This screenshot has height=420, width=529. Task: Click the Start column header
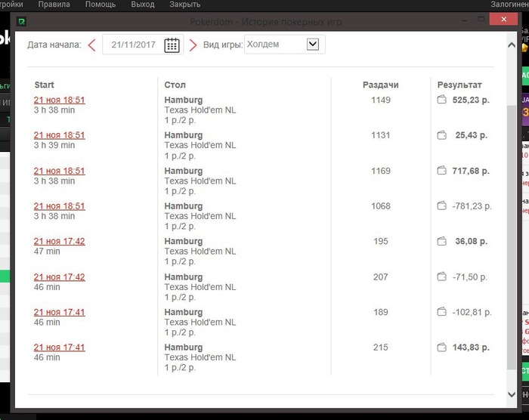[44, 85]
